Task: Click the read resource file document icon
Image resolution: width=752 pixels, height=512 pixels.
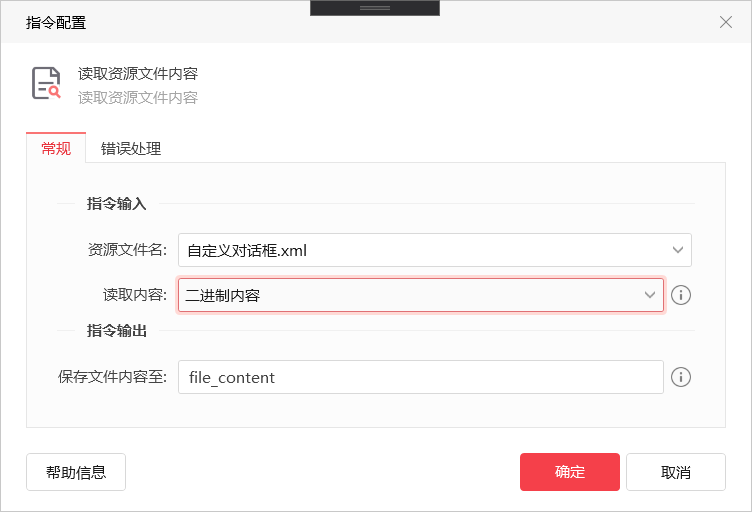Action: (x=46, y=83)
